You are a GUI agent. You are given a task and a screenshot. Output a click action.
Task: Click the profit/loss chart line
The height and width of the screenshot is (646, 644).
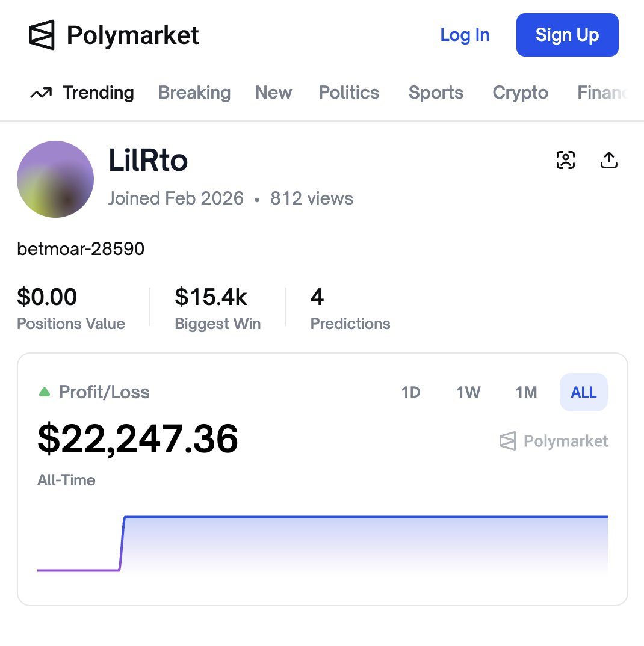coord(323,543)
